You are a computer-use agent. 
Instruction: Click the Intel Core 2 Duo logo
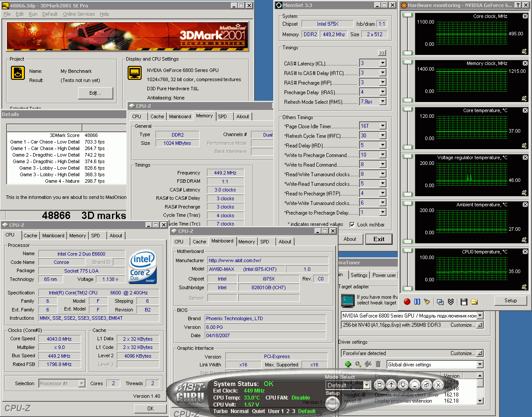pyautogui.click(x=143, y=267)
